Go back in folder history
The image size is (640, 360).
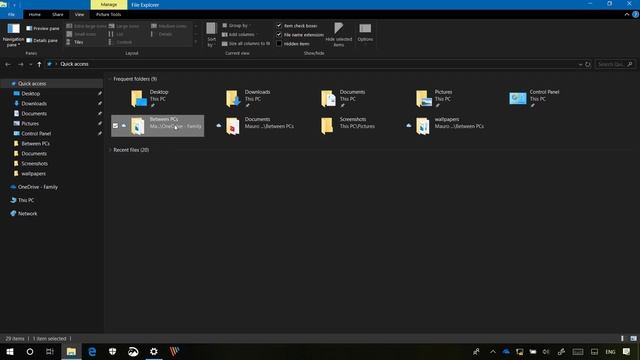8,64
